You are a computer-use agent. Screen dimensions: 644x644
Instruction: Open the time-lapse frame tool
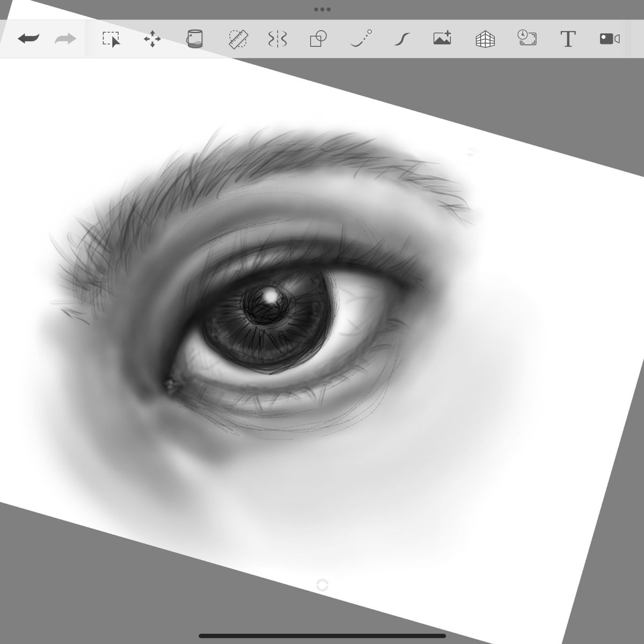click(x=527, y=38)
